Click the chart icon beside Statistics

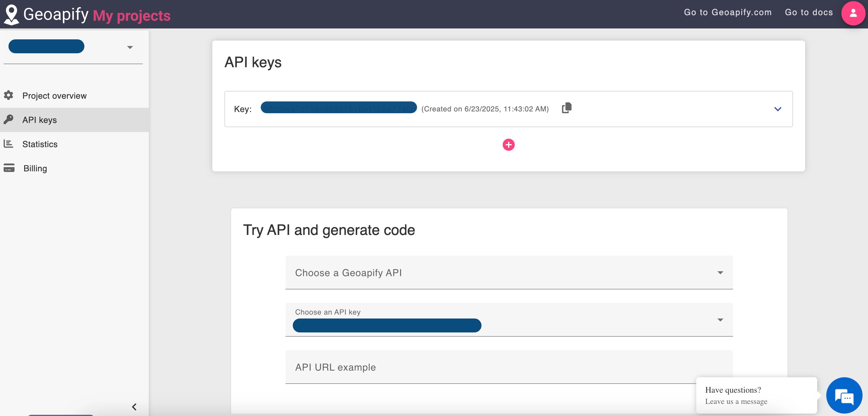(x=9, y=144)
